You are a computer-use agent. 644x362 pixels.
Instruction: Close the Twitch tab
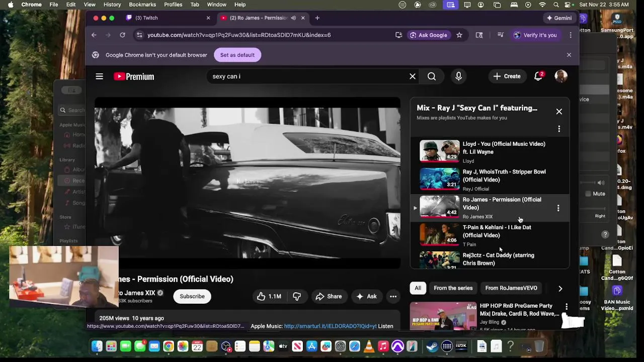(208, 18)
